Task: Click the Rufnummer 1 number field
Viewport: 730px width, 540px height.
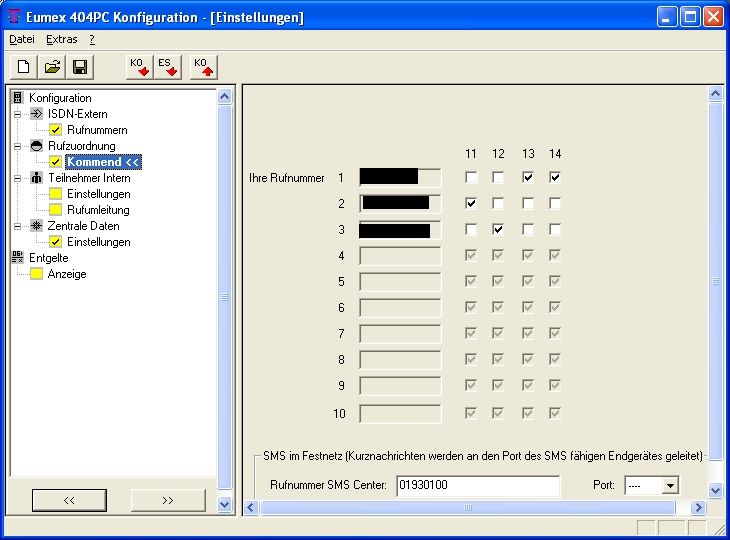Action: [400, 177]
